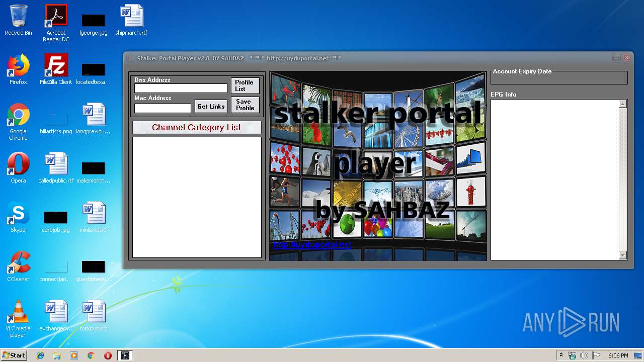Open Internet Explorer in the taskbar
The height and width of the screenshot is (362, 644).
(40, 355)
